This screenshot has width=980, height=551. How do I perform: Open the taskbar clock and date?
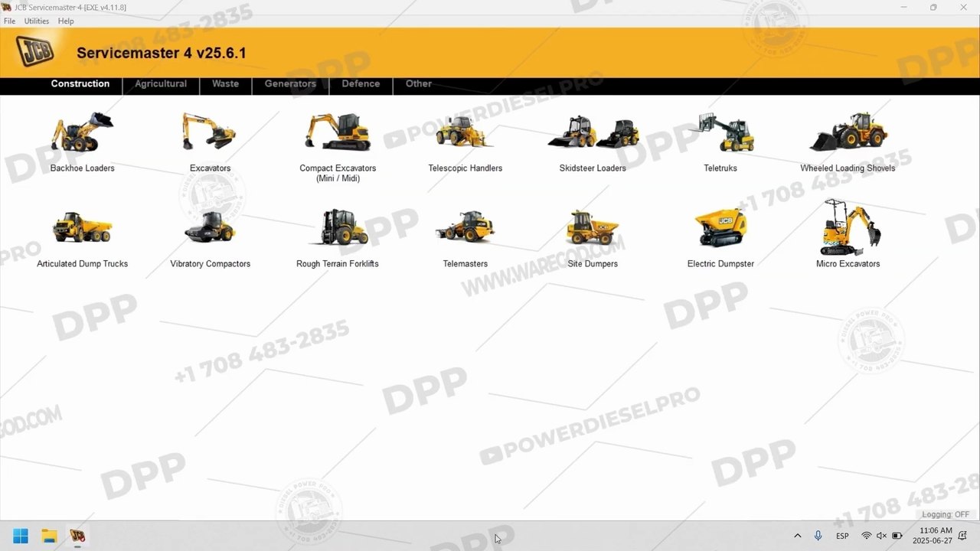931,536
